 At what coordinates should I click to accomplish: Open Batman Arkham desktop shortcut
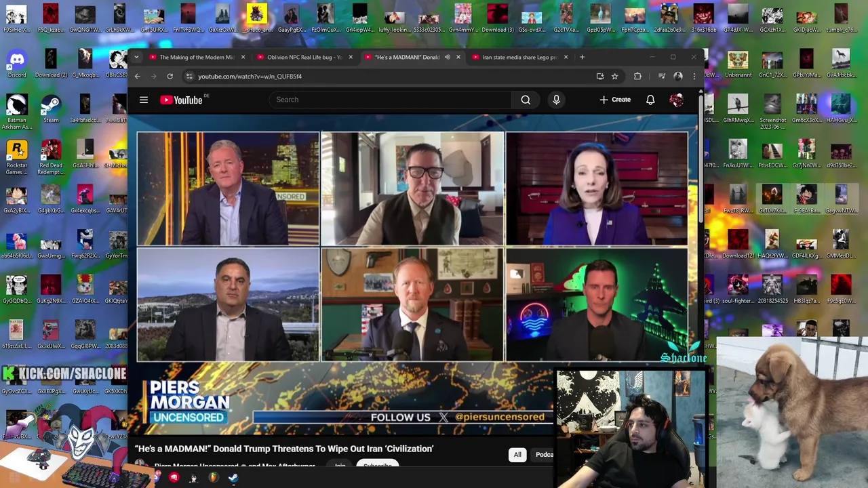point(16,113)
